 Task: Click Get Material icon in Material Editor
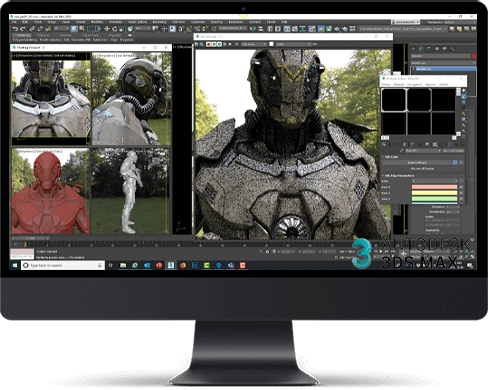(384, 144)
